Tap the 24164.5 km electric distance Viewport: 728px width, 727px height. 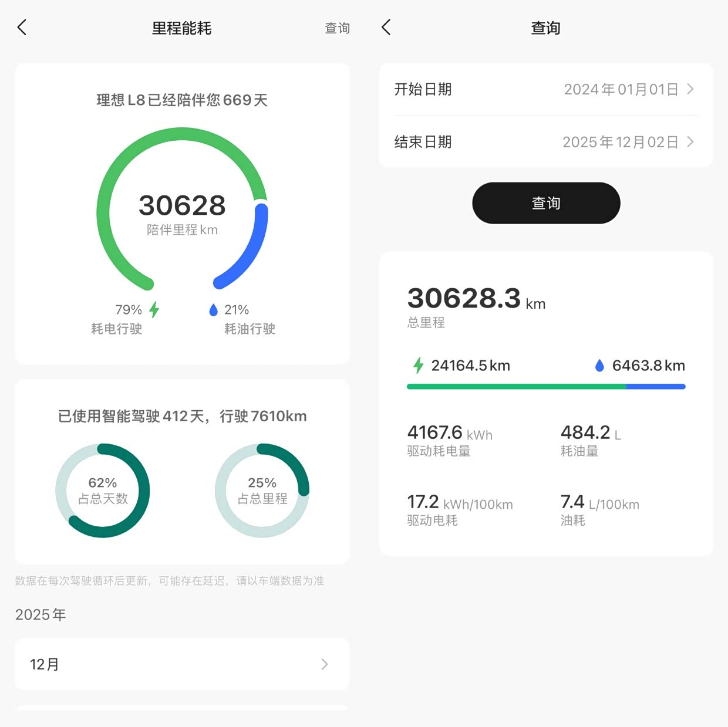[x=470, y=366]
